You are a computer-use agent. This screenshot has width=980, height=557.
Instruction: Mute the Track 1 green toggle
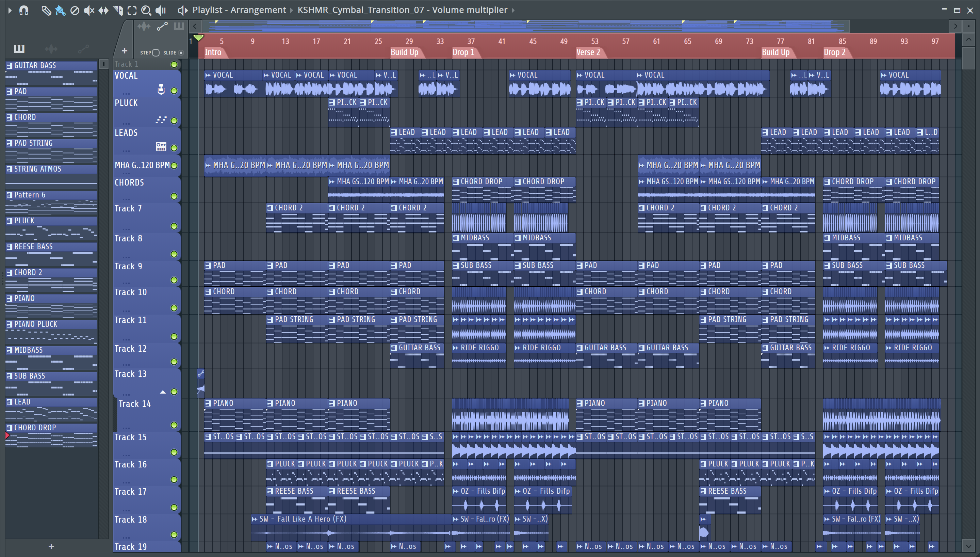[x=174, y=64]
